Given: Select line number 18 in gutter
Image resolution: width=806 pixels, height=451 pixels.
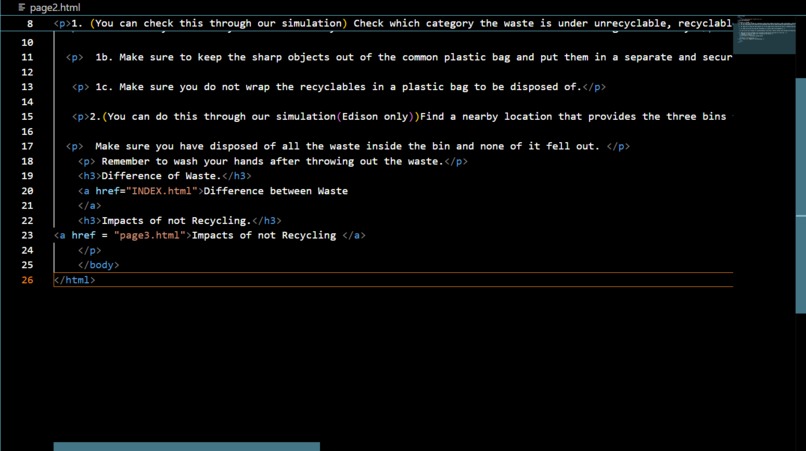Looking at the screenshot, I should point(27,161).
